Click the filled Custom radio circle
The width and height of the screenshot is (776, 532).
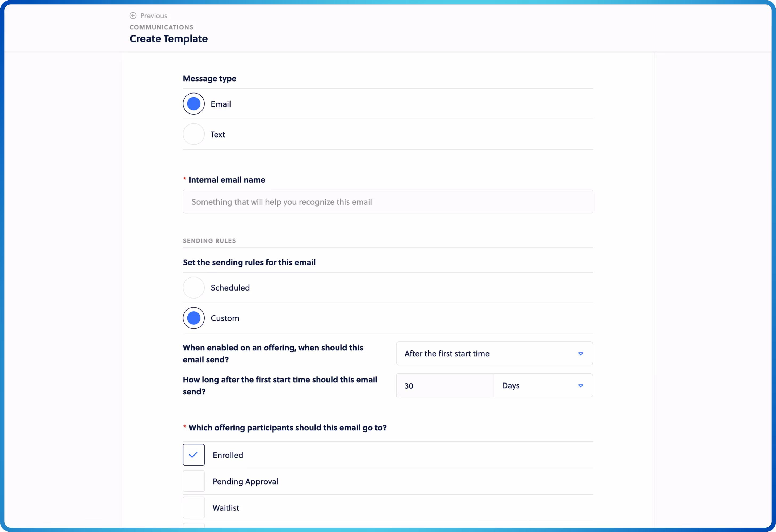click(x=193, y=318)
